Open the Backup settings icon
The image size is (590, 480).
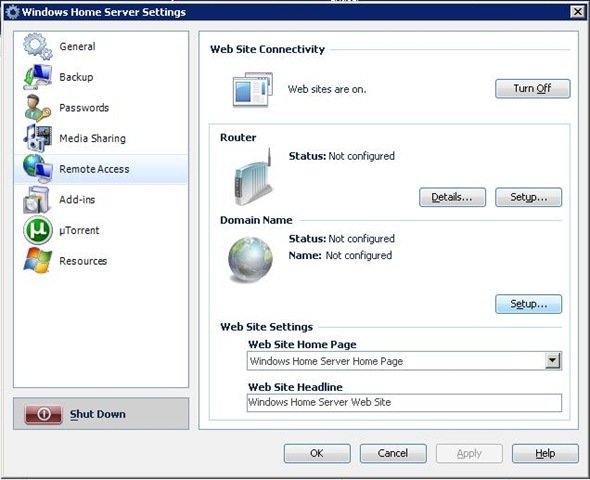pos(37,77)
